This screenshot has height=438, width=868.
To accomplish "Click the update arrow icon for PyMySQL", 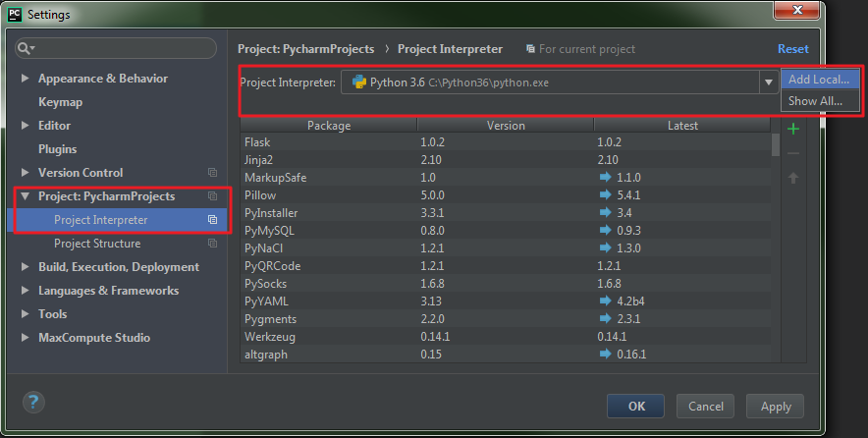I will [606, 231].
